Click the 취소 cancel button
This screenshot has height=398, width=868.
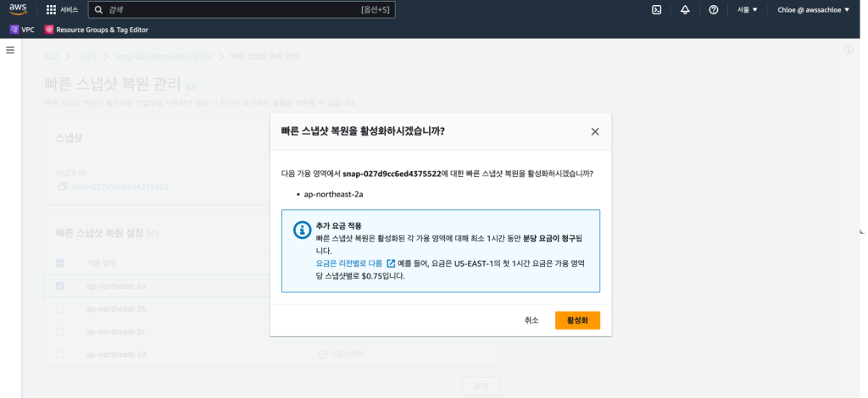[531, 320]
